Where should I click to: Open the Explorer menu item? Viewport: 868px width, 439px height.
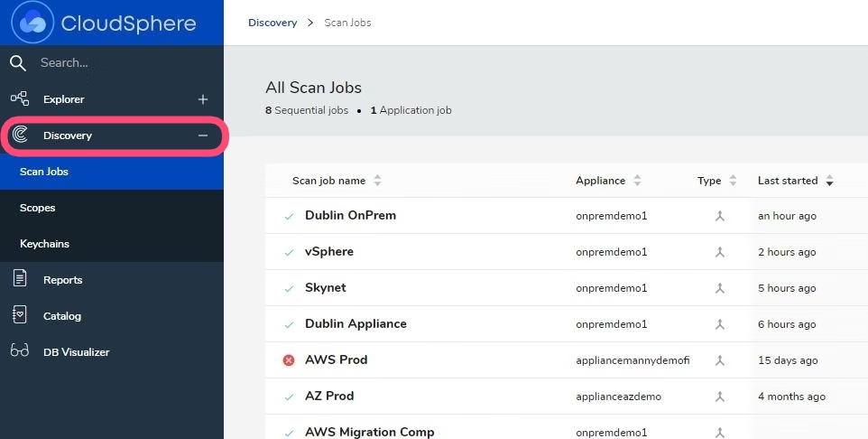[x=112, y=99]
